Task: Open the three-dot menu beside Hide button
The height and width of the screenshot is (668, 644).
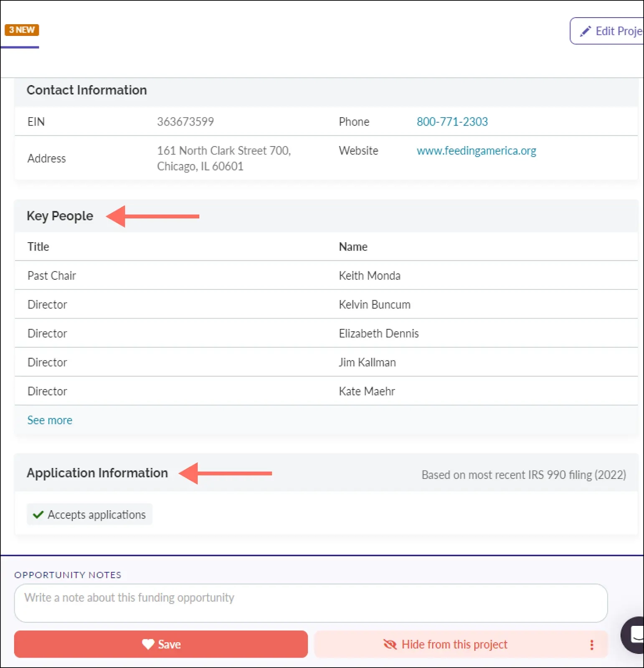Action: (x=592, y=645)
